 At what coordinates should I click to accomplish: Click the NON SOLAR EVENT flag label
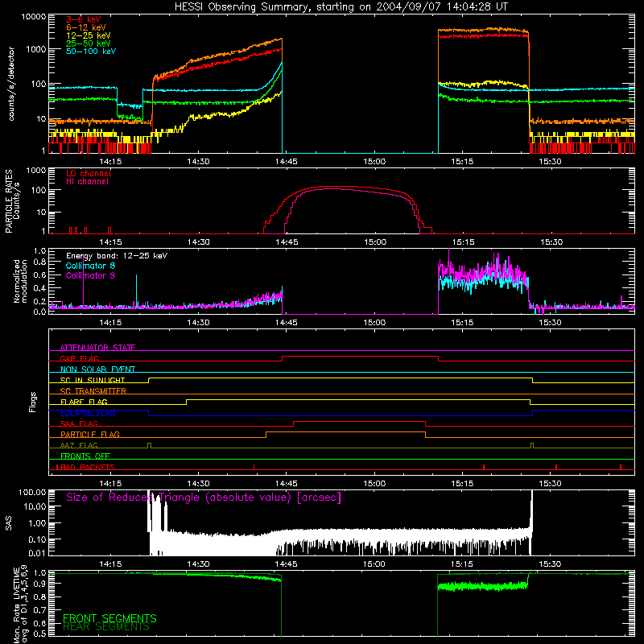(x=97, y=369)
